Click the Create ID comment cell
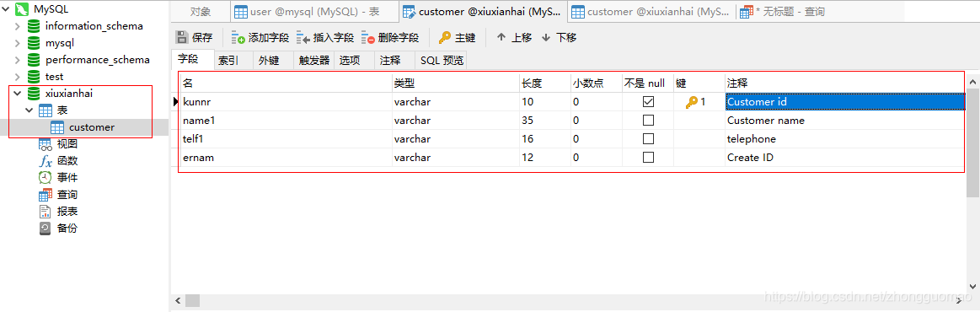This screenshot has height=312, width=980. click(845, 158)
